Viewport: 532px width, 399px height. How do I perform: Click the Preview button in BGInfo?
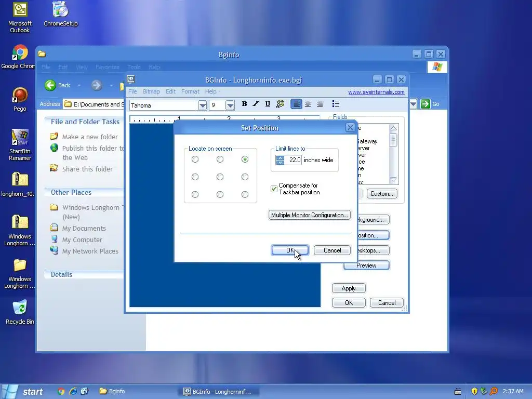(x=366, y=265)
